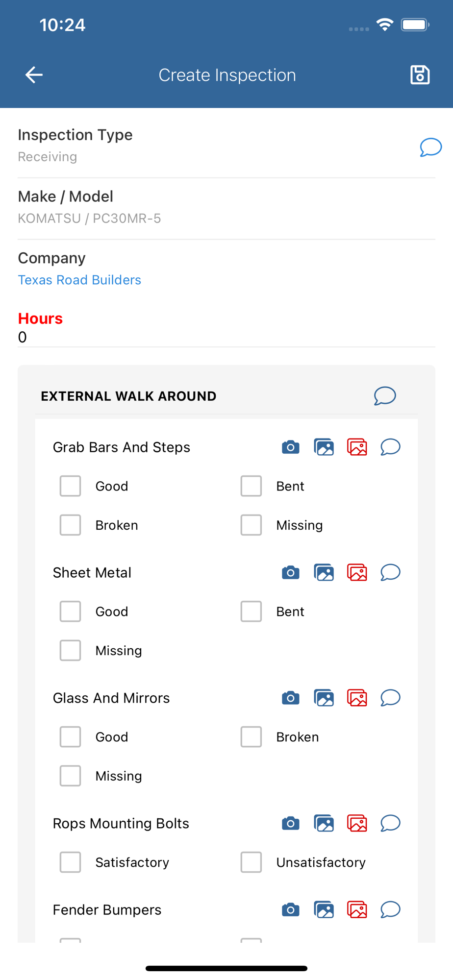
Task: Mark Glass And Mirrors as Broken
Action: coord(251,737)
